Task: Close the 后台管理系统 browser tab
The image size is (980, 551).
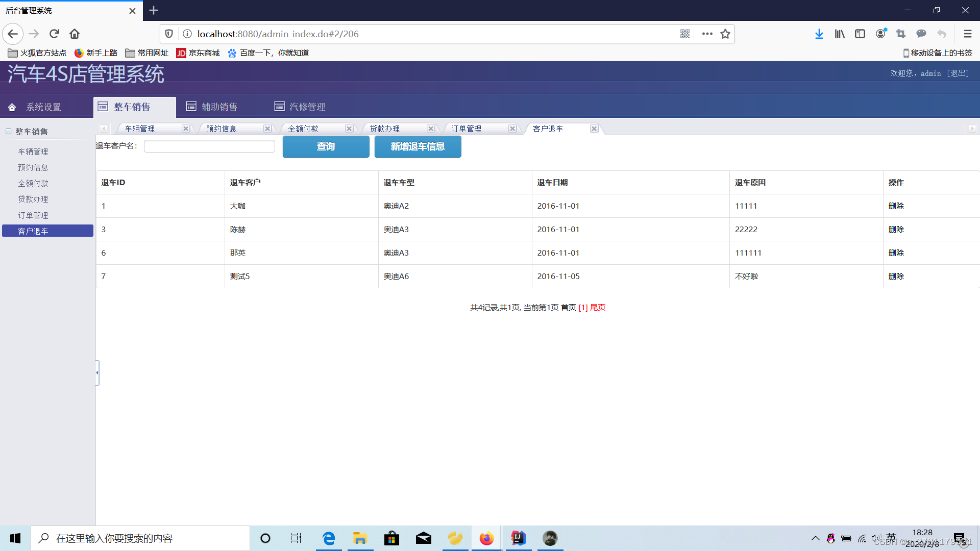Action: pos(132,11)
